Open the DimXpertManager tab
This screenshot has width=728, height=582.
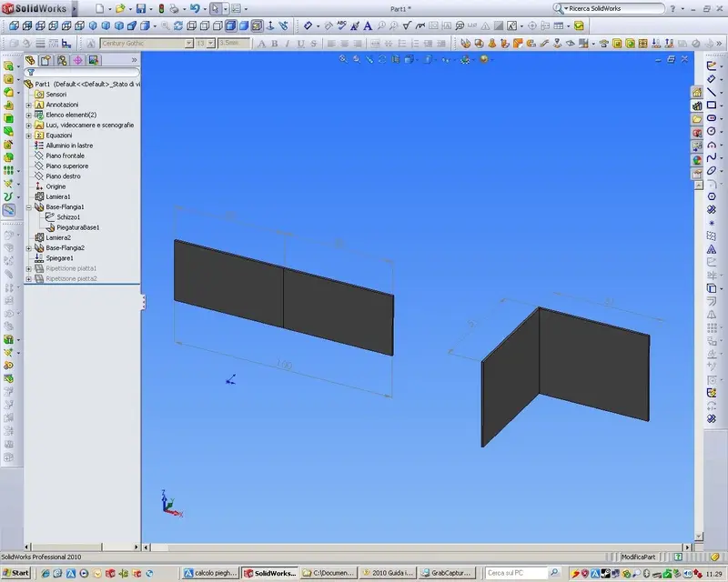[x=77, y=60]
